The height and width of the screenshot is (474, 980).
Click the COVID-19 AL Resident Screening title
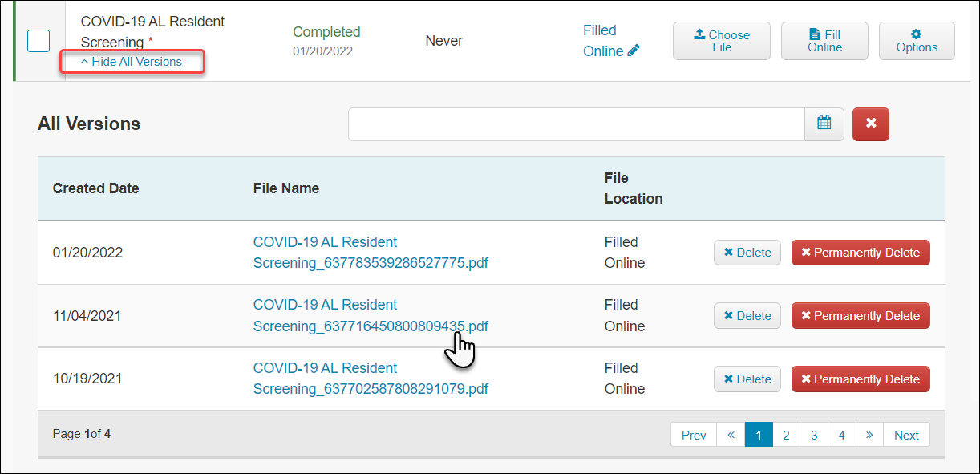pos(153,32)
